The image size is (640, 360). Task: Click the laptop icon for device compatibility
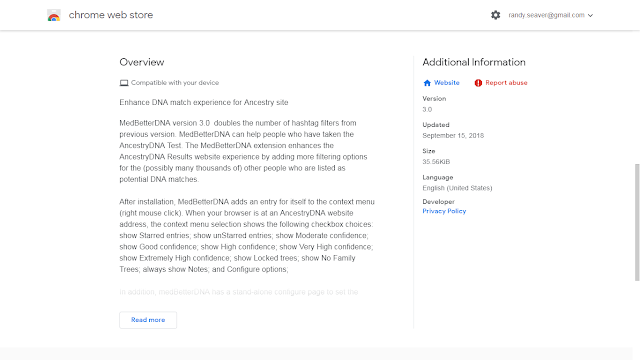pyautogui.click(x=124, y=83)
